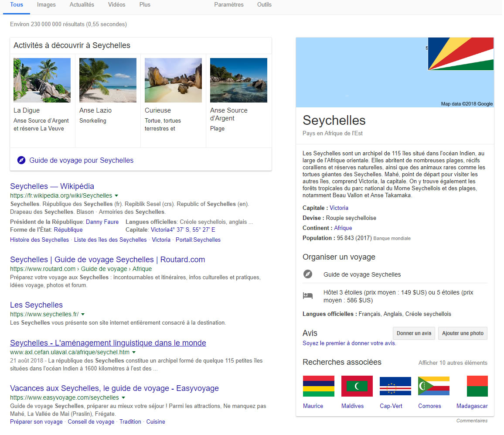Click the Danny Faure link
The height and width of the screenshot is (435, 504).
(102, 222)
